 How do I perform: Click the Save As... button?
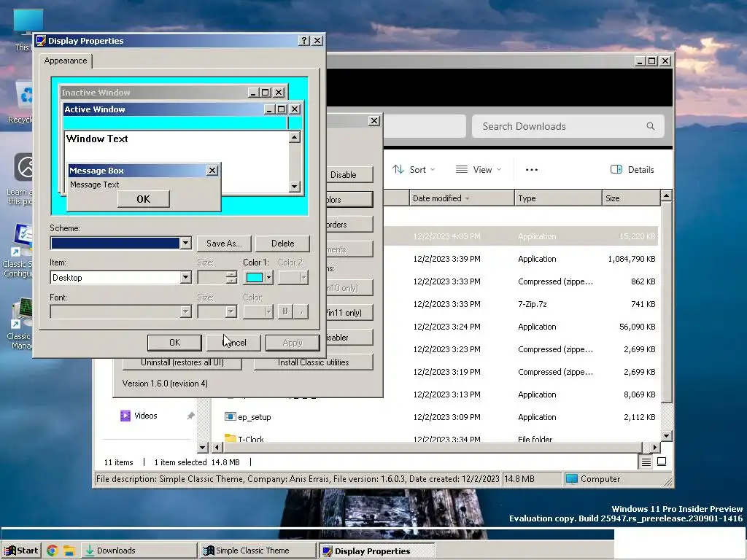224,244
